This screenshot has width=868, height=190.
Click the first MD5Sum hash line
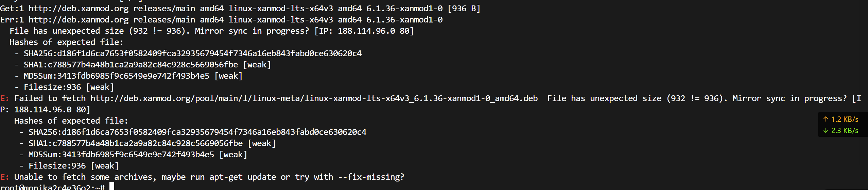133,76
